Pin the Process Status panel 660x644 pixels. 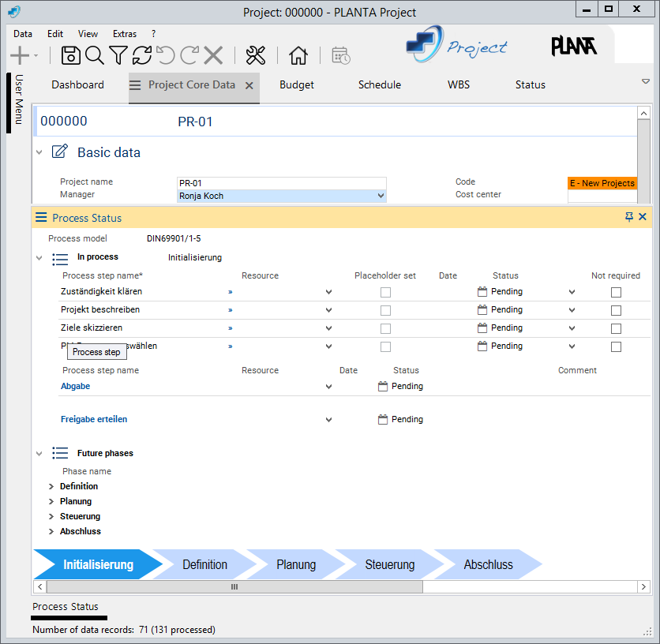coord(629,217)
